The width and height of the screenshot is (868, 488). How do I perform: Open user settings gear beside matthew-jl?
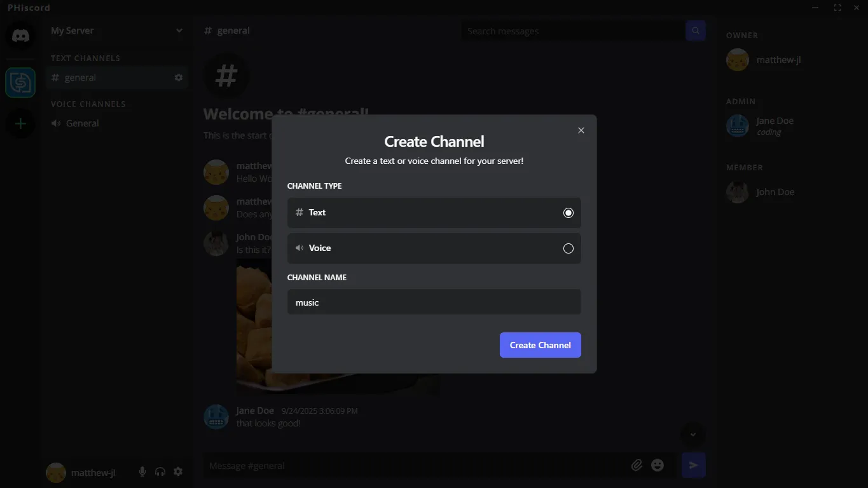click(x=178, y=471)
